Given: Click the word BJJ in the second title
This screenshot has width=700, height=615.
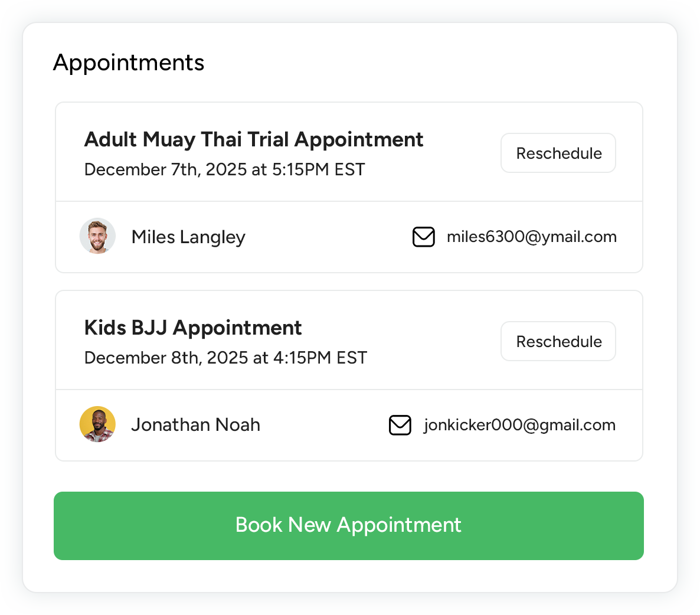Looking at the screenshot, I should (149, 328).
